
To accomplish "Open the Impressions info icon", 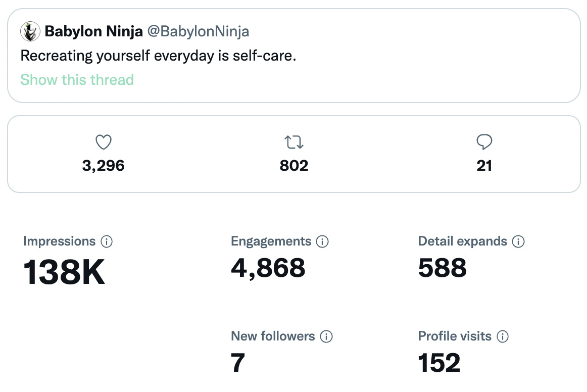I will click(x=107, y=241).
